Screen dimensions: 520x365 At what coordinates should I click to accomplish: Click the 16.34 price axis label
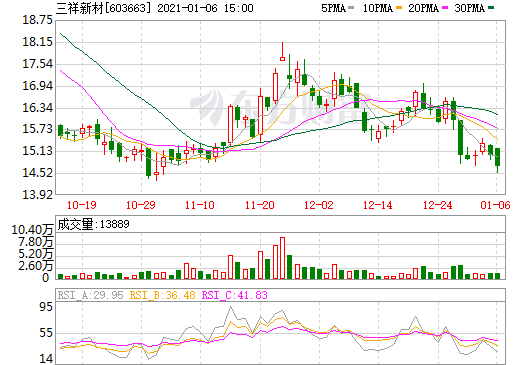click(x=38, y=108)
